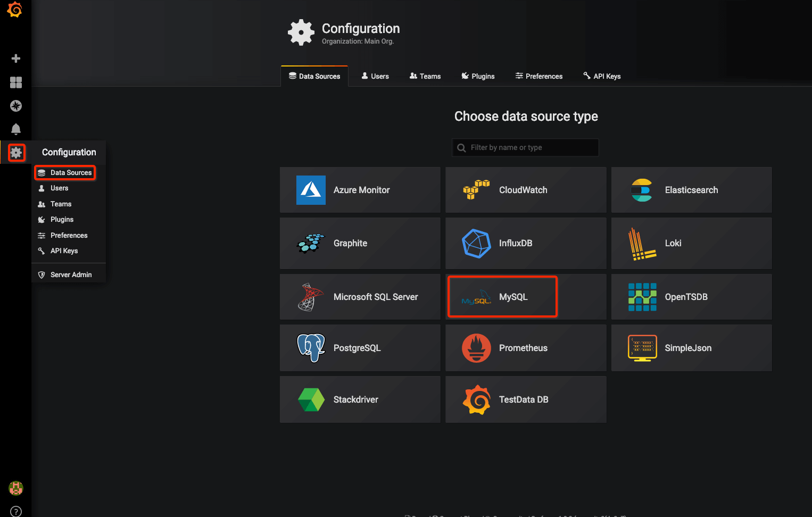Select the MySQL data source
The width and height of the screenshot is (812, 517).
point(502,297)
